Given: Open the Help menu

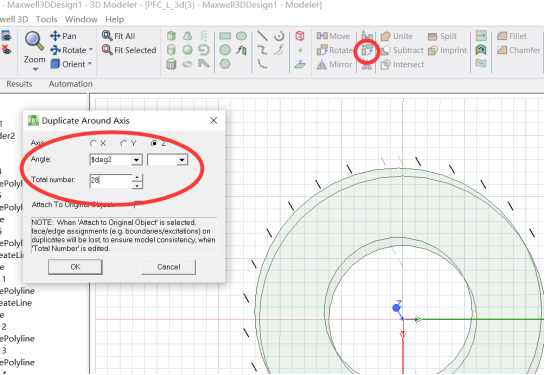Looking at the screenshot, I should pos(115,19).
